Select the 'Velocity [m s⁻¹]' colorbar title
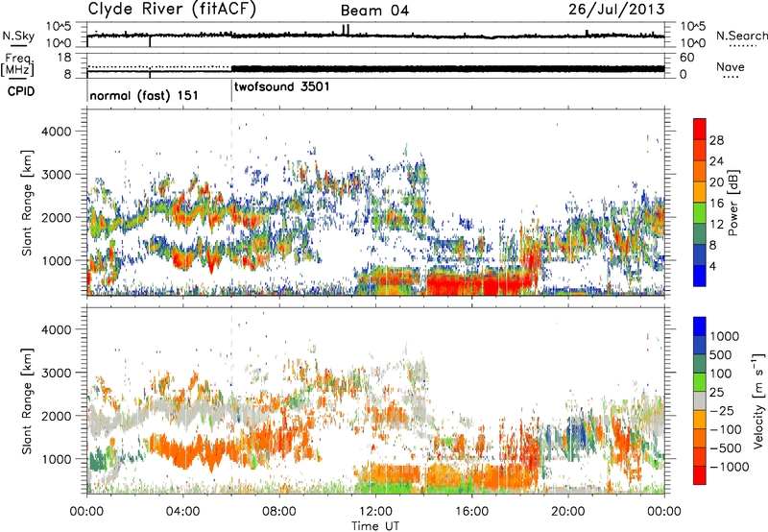This screenshot has width=768, height=532. 758,400
